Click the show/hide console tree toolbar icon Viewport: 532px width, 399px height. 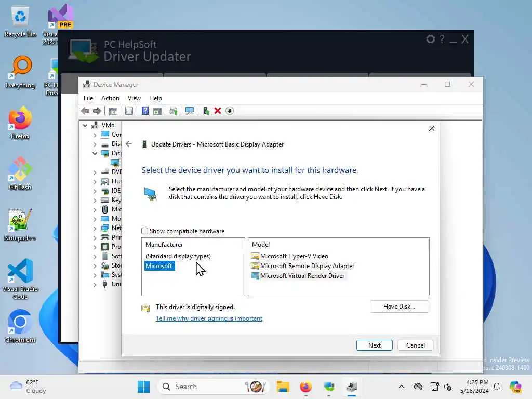coord(113,111)
